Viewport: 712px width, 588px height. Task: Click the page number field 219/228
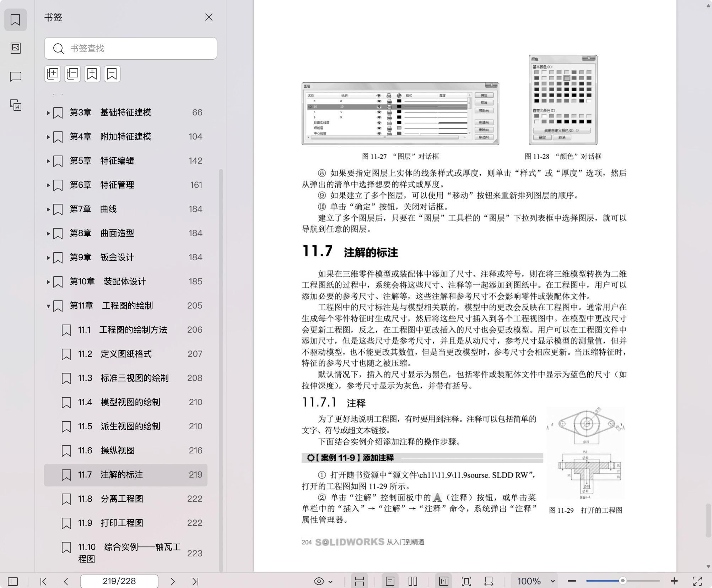tap(119, 581)
